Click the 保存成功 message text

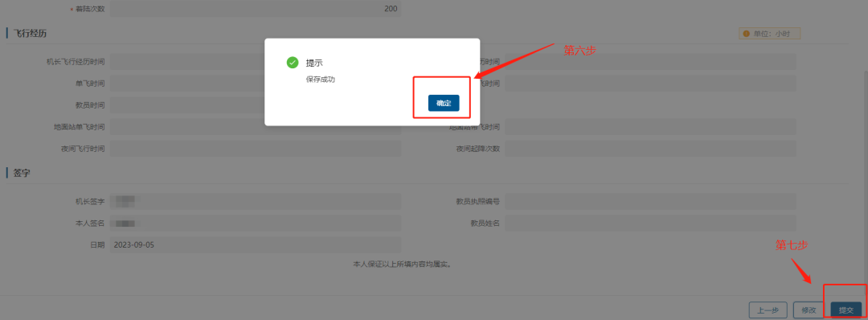coord(321,79)
